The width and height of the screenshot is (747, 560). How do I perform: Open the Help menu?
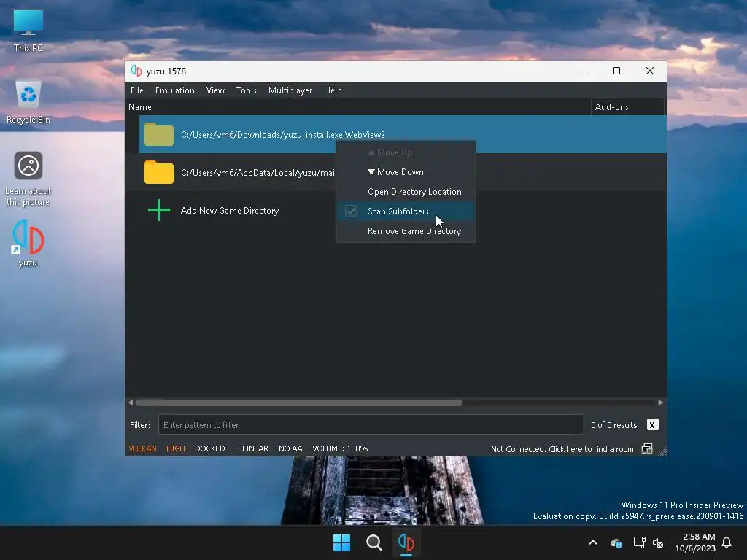[x=333, y=90]
